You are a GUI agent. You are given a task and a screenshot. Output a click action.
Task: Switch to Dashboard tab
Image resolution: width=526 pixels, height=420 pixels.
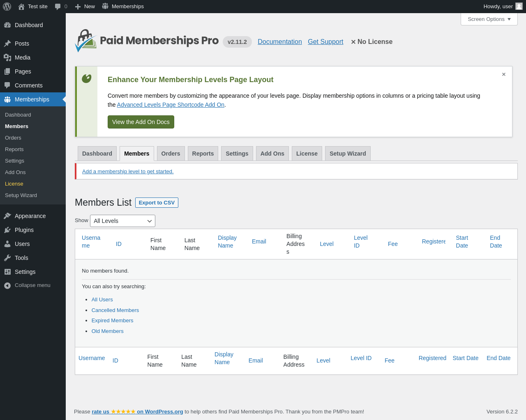(97, 154)
